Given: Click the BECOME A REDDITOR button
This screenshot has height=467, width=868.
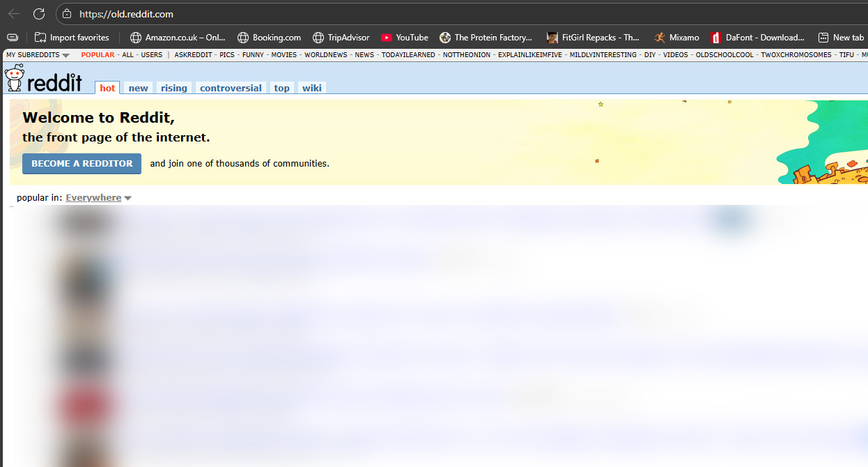Looking at the screenshot, I should click(82, 164).
